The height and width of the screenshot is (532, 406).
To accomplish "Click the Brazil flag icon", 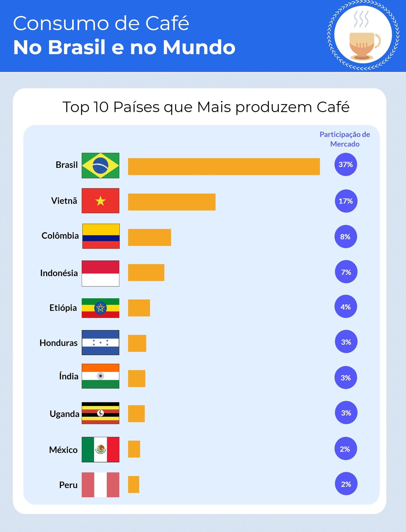I will click(x=100, y=165).
